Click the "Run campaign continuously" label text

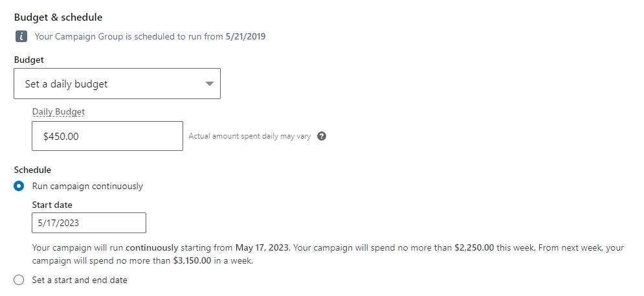pyautogui.click(x=87, y=187)
